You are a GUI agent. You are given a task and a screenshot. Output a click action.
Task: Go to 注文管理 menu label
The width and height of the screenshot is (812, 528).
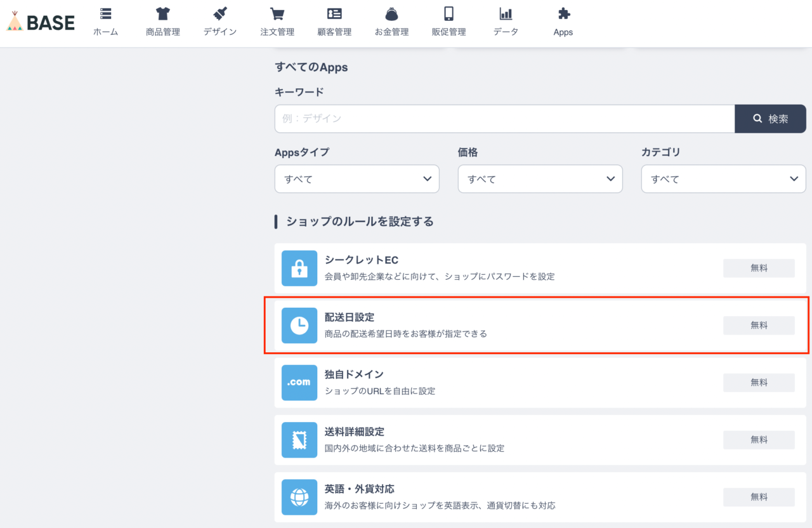coord(277,32)
